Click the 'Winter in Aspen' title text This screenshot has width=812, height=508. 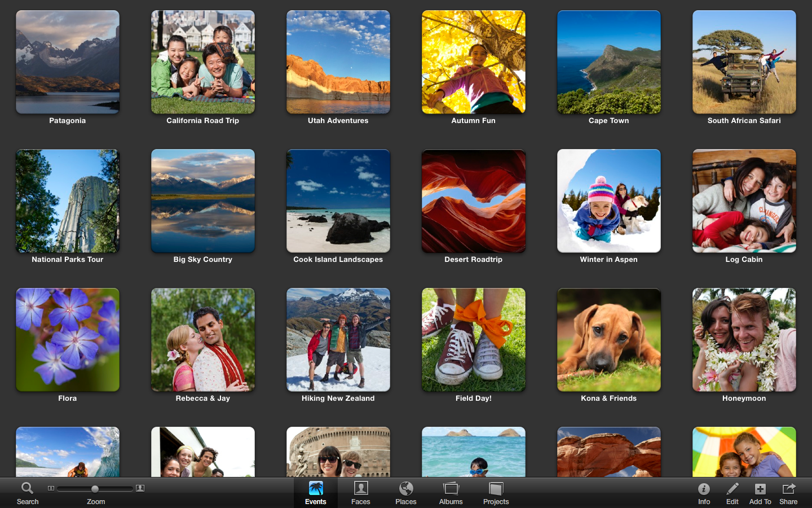609,260
